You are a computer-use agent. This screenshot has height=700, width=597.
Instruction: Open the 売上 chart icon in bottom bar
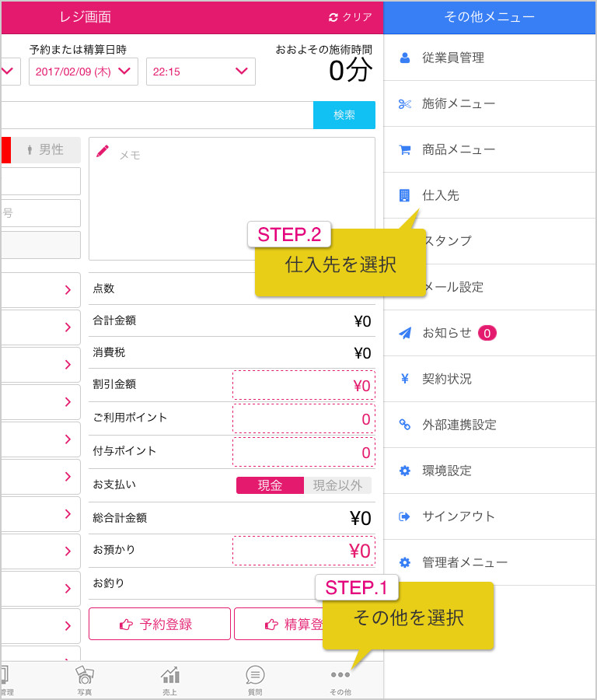[x=170, y=675]
